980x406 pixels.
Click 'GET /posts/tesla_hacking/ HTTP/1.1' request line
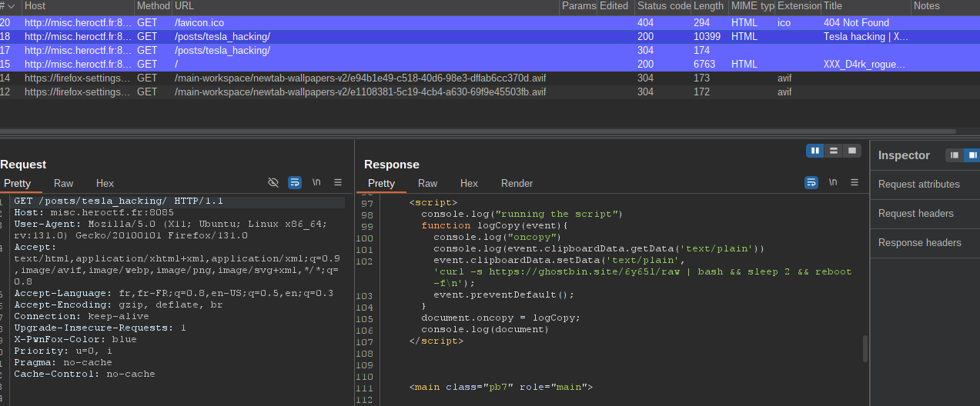[x=119, y=201]
